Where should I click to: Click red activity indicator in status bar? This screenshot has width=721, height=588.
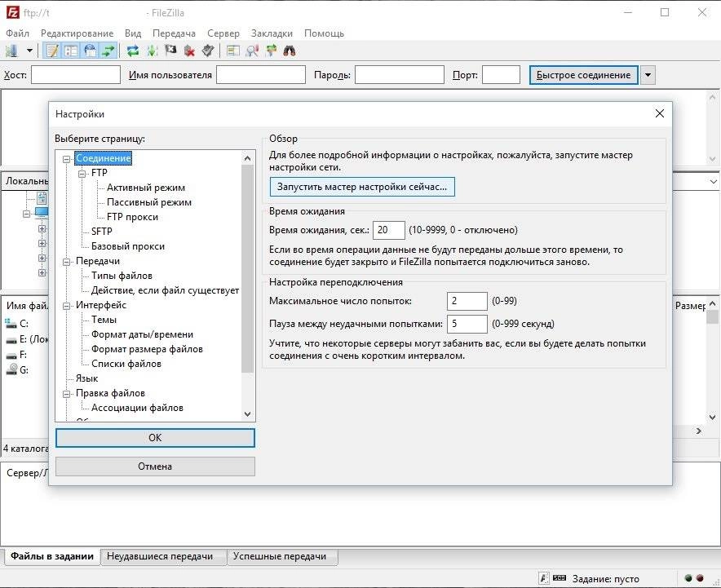(x=700, y=578)
